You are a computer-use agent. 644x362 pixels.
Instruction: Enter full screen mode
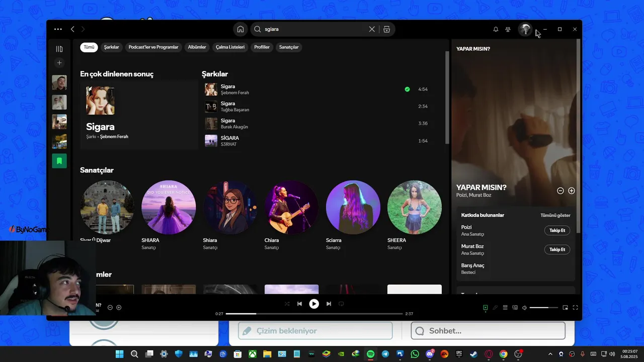point(576,307)
